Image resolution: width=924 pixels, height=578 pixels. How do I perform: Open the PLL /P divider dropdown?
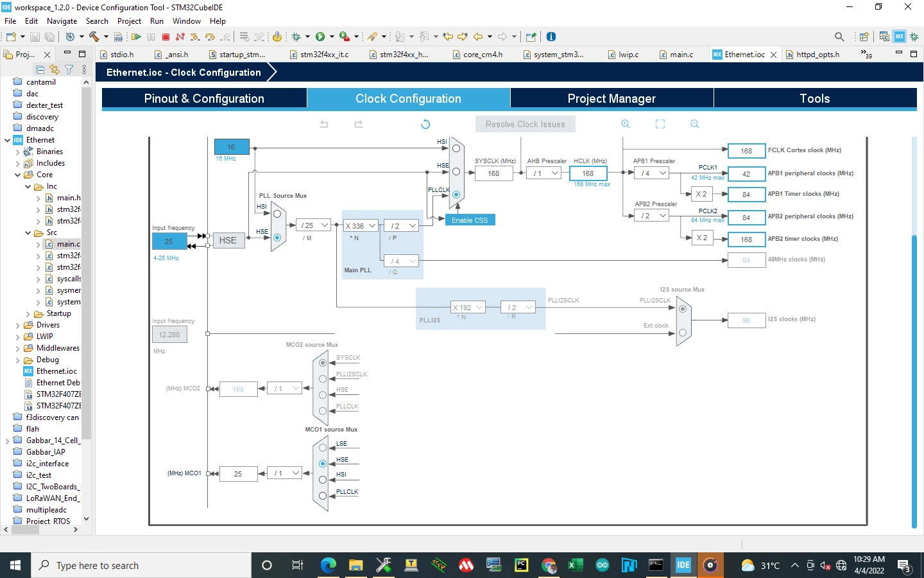401,226
